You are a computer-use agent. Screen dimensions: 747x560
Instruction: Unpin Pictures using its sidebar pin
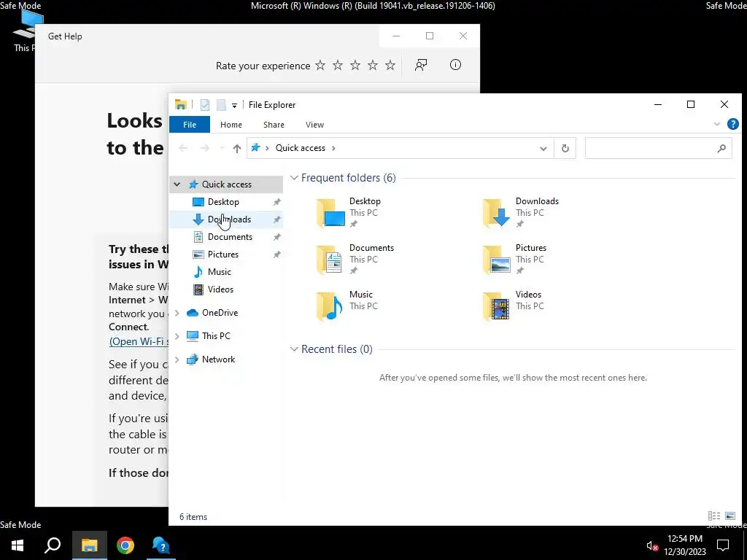point(276,254)
